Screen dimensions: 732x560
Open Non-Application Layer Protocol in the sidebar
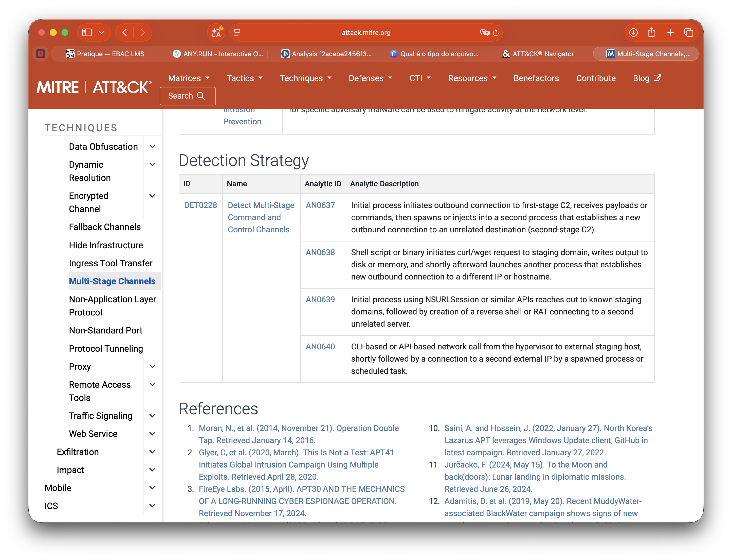[x=112, y=306]
